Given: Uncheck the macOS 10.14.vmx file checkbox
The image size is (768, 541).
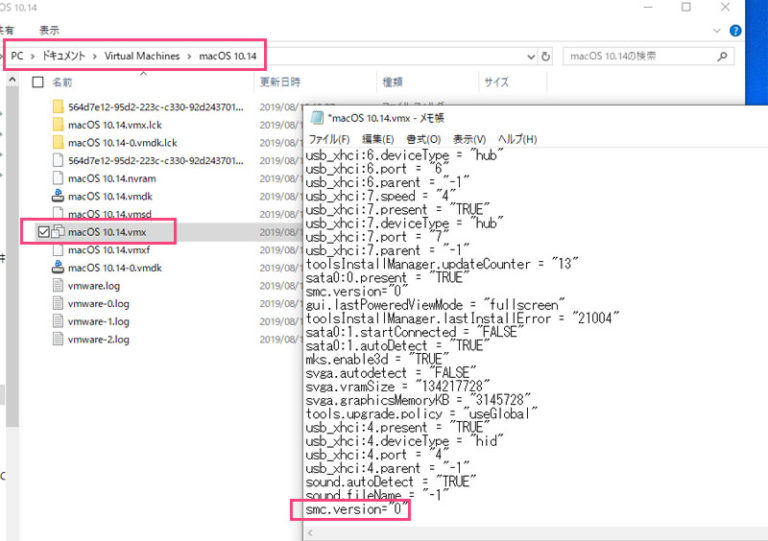Looking at the screenshot, I should (x=40, y=232).
